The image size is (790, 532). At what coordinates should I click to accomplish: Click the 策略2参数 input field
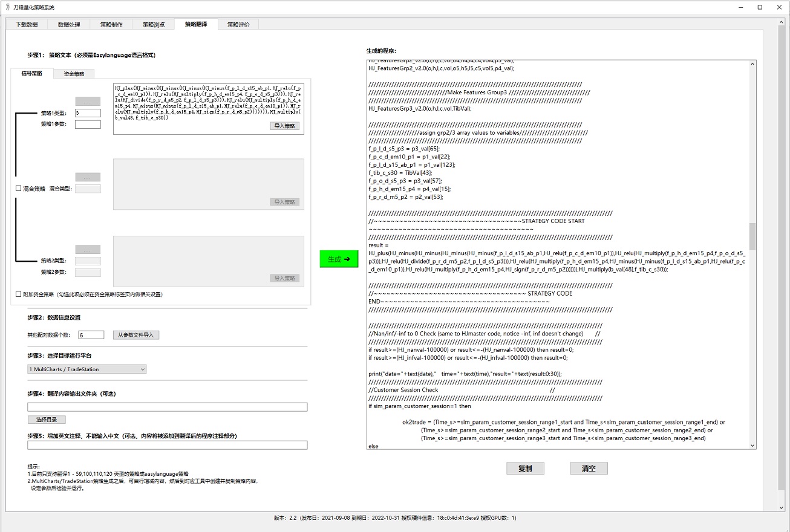click(x=88, y=272)
